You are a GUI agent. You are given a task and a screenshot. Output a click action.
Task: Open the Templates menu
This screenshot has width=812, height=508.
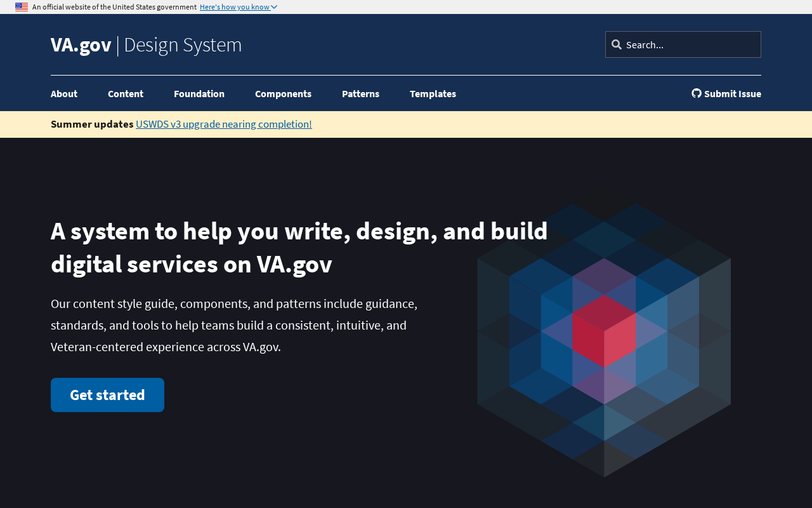tap(433, 94)
